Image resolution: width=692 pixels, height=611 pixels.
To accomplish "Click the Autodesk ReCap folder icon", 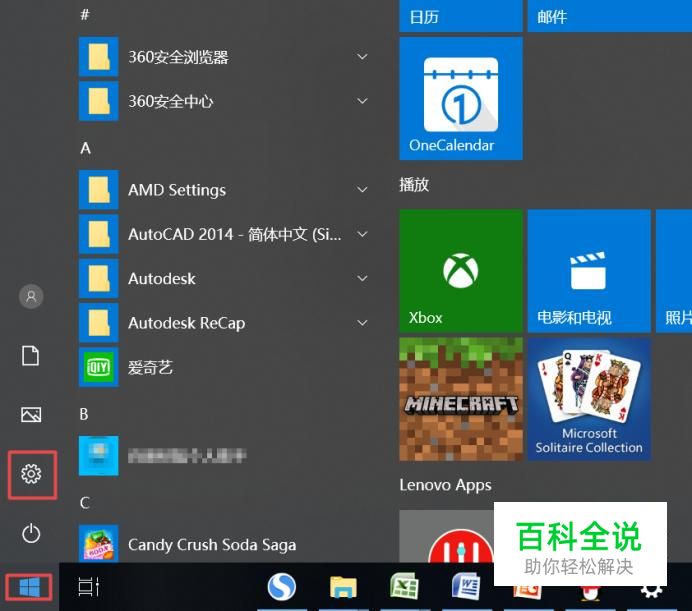I will (x=98, y=323).
